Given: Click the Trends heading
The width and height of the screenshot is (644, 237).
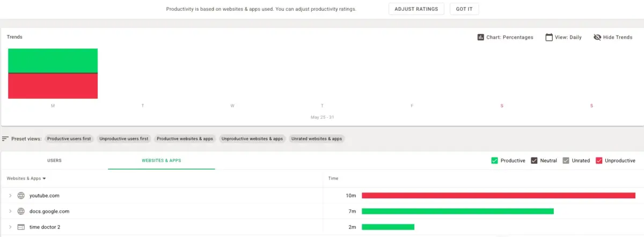Looking at the screenshot, I should point(14,37).
